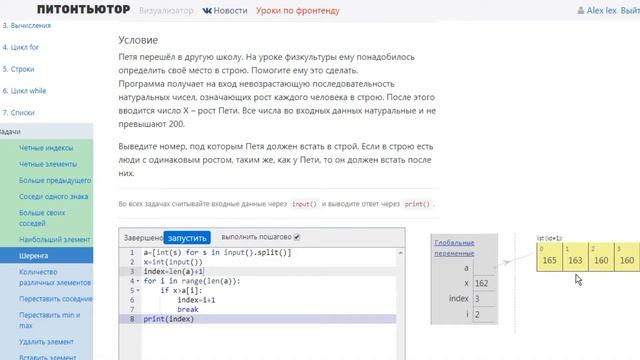Click list cell 2 with value 160
The image size is (640, 360).
click(601, 257)
